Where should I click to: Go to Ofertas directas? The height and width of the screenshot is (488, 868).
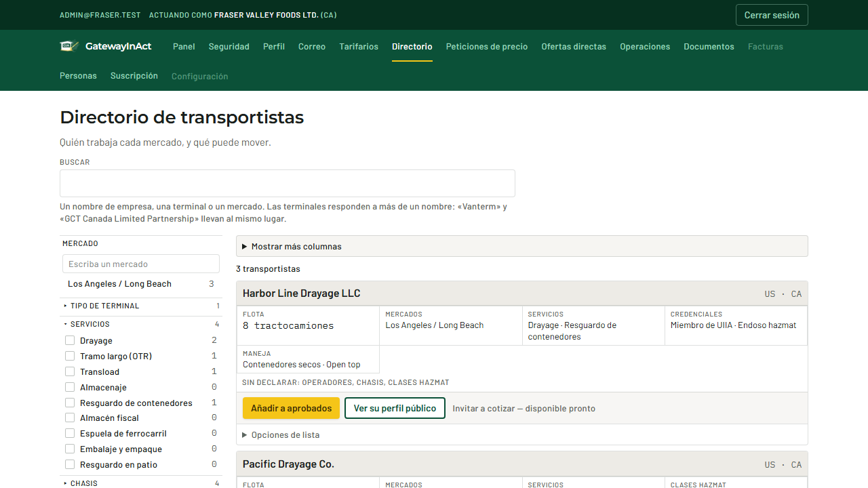574,47
